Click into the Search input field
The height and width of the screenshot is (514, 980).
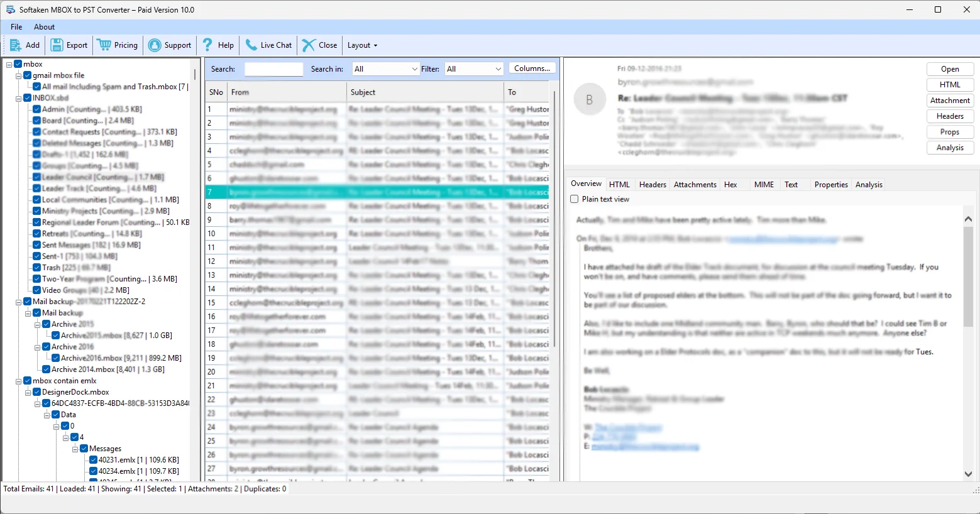(x=273, y=69)
